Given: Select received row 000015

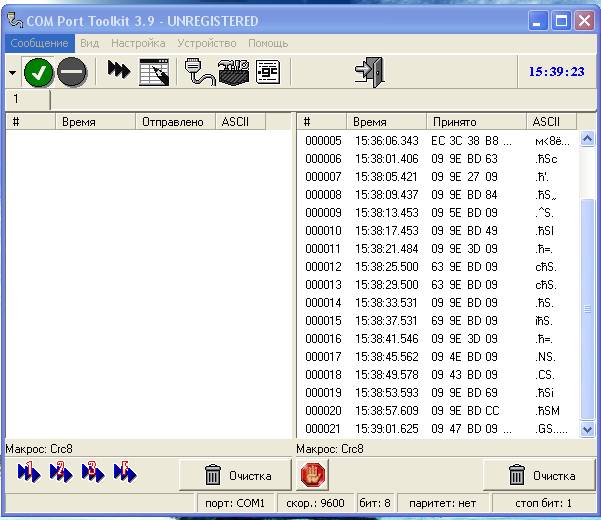Looking at the screenshot, I should click(x=437, y=321).
